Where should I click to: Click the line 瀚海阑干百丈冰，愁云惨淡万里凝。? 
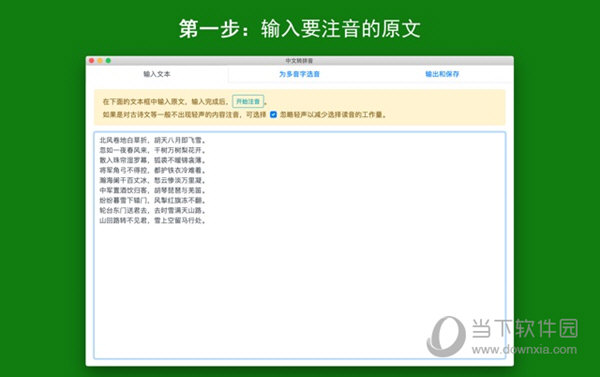pyautogui.click(x=153, y=180)
